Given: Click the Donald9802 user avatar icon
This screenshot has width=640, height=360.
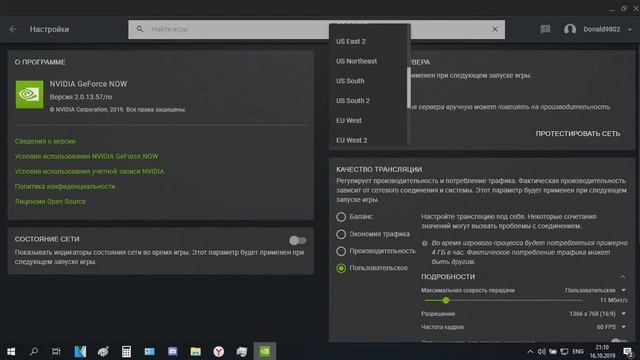Looking at the screenshot, I should 570,29.
